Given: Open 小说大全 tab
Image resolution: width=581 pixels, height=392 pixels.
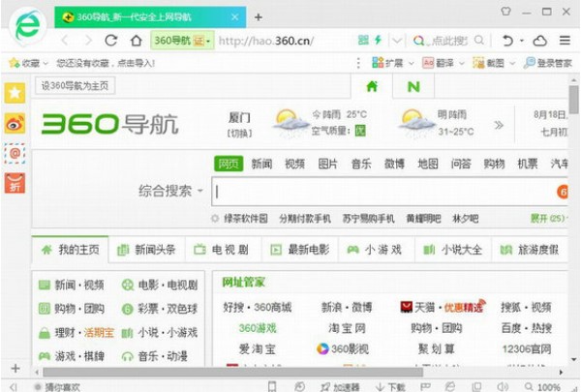Looking at the screenshot, I should click(x=453, y=250).
